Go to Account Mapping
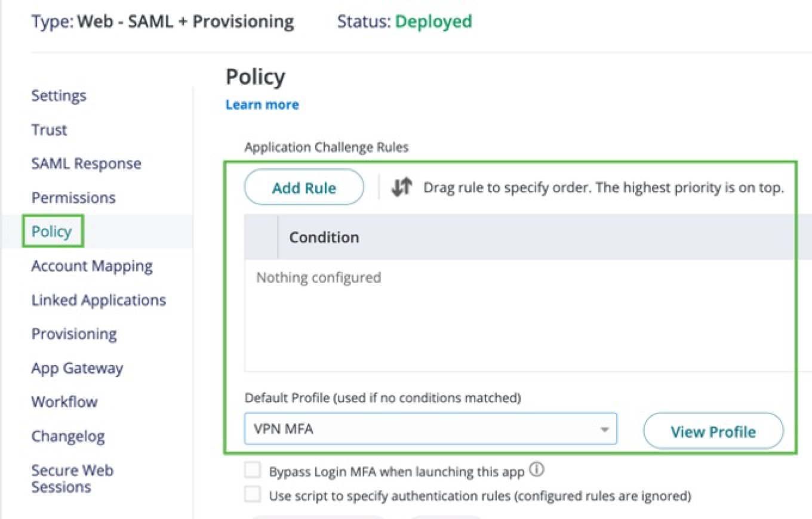812x519 pixels. (x=92, y=265)
